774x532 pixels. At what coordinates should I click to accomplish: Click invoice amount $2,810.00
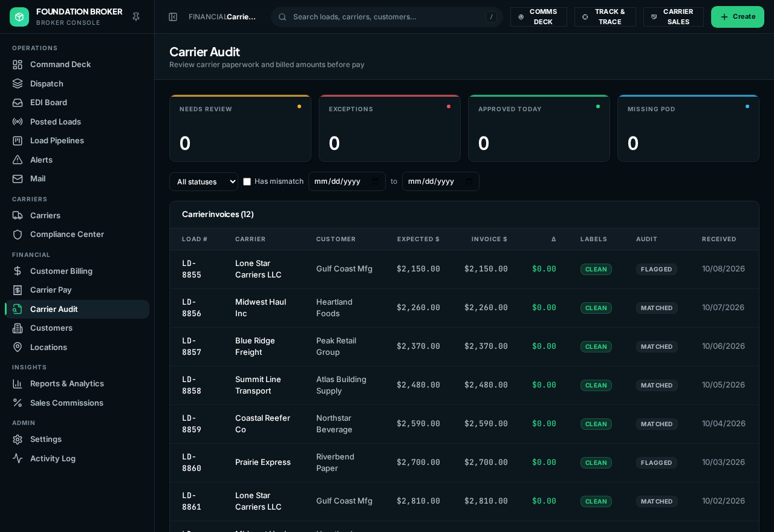tap(486, 501)
